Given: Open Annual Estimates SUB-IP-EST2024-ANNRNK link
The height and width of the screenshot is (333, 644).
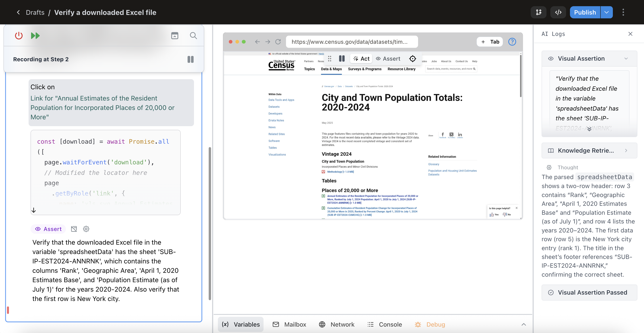Looking at the screenshot, I should tap(373, 199).
